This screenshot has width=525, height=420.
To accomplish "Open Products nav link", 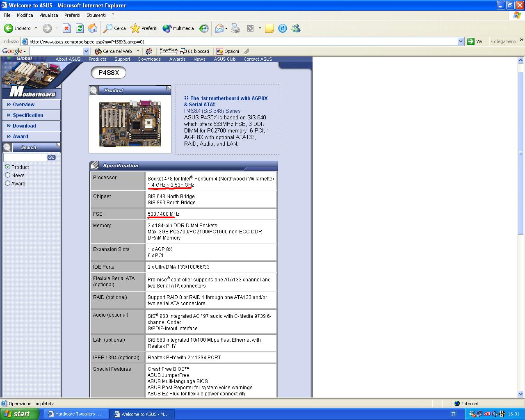I will tap(97, 59).
